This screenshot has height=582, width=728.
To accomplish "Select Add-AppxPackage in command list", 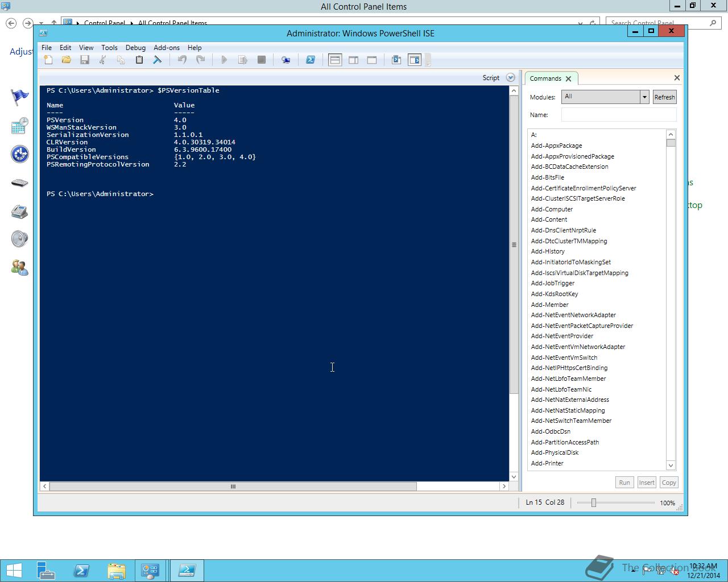I will coord(556,145).
